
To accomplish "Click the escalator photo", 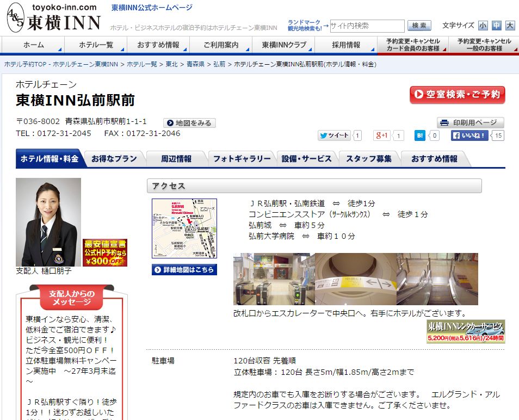I will (x=437, y=279).
